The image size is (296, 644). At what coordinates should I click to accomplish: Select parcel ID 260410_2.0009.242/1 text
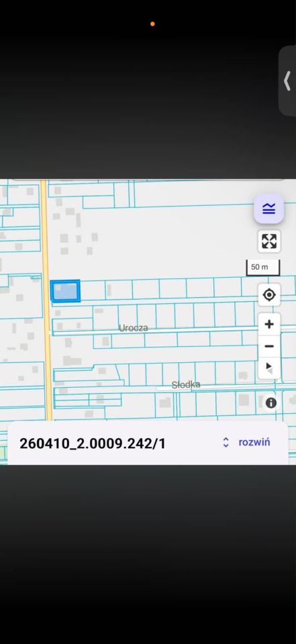(93, 443)
